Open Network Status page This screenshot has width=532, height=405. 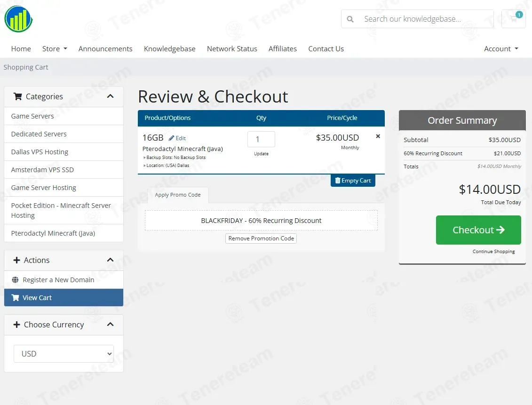tap(232, 49)
